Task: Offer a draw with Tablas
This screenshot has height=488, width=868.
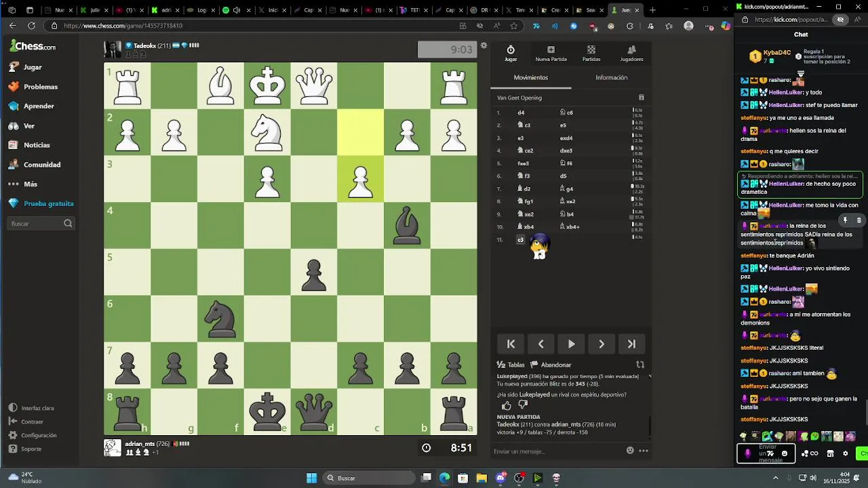Action: (511, 365)
